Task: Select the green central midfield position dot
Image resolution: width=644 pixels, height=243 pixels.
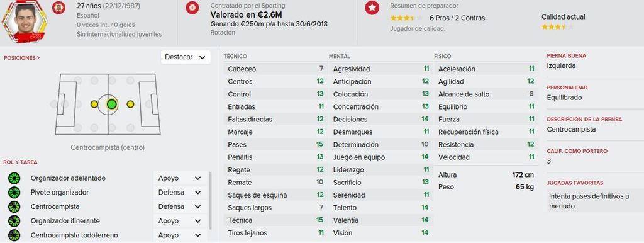Action: click(x=112, y=104)
